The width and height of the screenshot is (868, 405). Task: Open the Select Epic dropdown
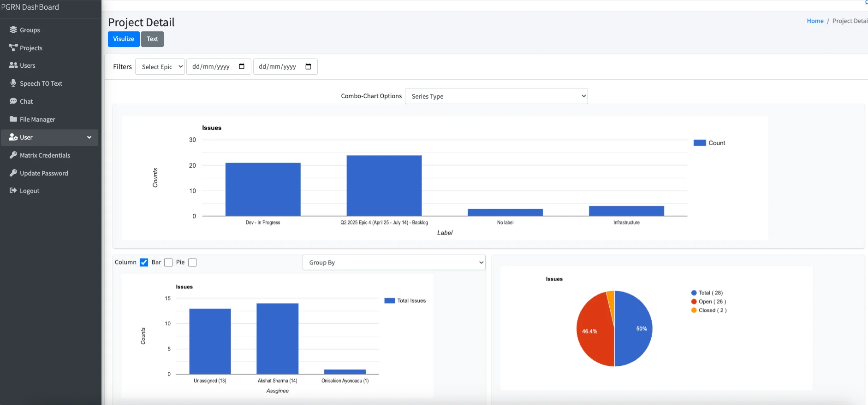point(160,67)
